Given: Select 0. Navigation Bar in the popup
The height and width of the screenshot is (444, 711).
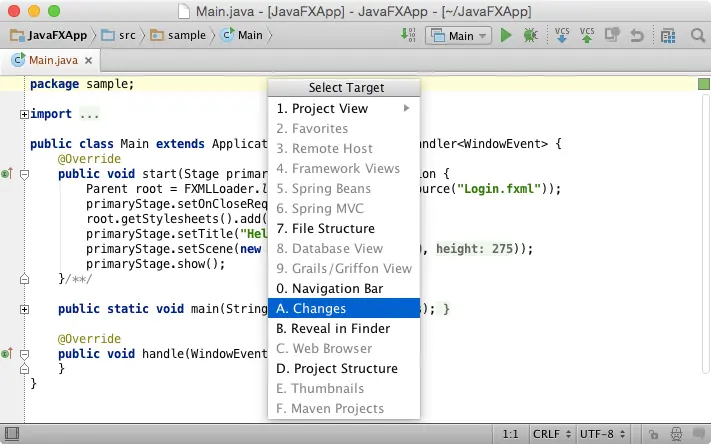Looking at the screenshot, I should pyautogui.click(x=344, y=288).
